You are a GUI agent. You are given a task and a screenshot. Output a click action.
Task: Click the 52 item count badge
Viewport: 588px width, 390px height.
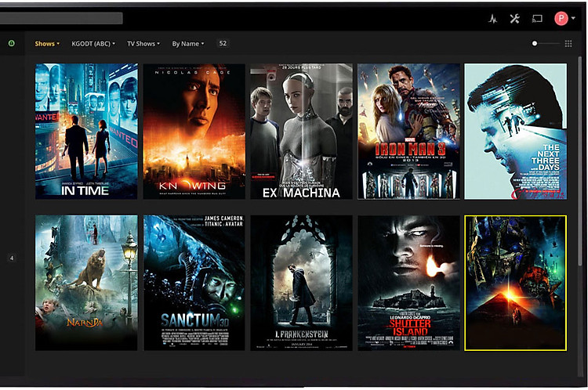click(x=223, y=44)
